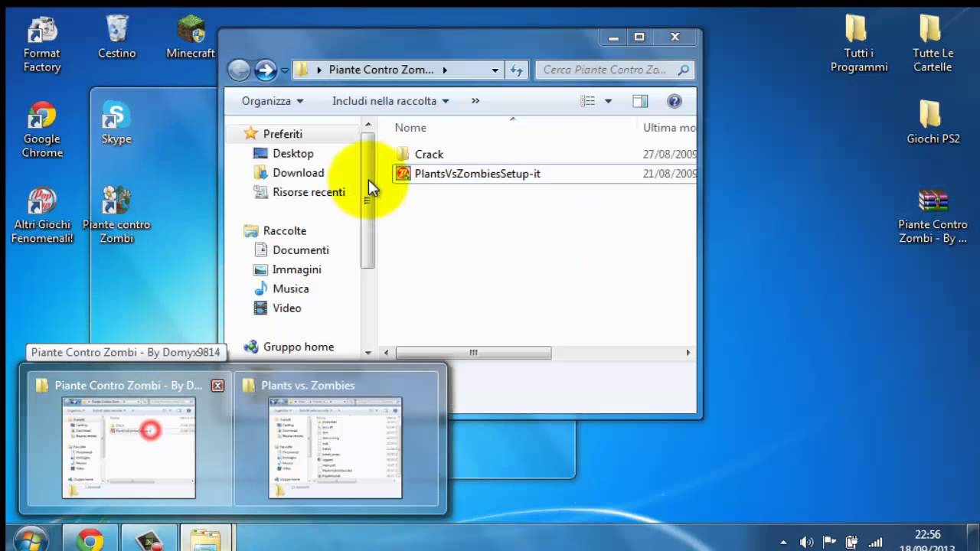This screenshot has width=980, height=551.
Task: Click horizontal scrollbar thumb in file list
Action: pos(473,353)
